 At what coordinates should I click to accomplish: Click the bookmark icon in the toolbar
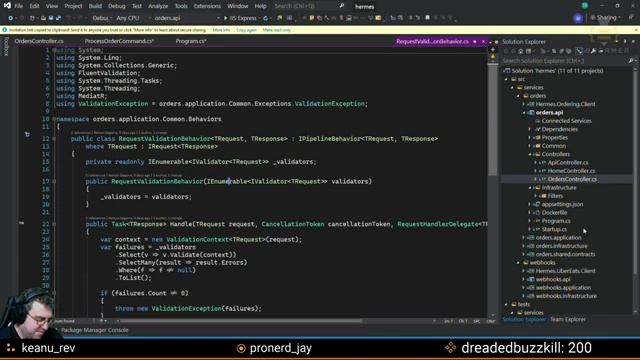click(x=427, y=18)
